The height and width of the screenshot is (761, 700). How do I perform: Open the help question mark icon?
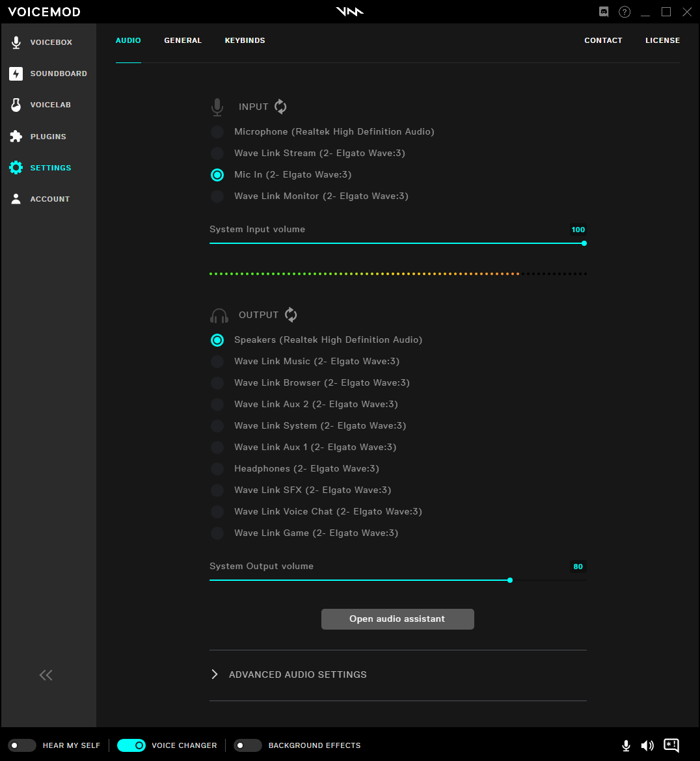click(x=625, y=12)
